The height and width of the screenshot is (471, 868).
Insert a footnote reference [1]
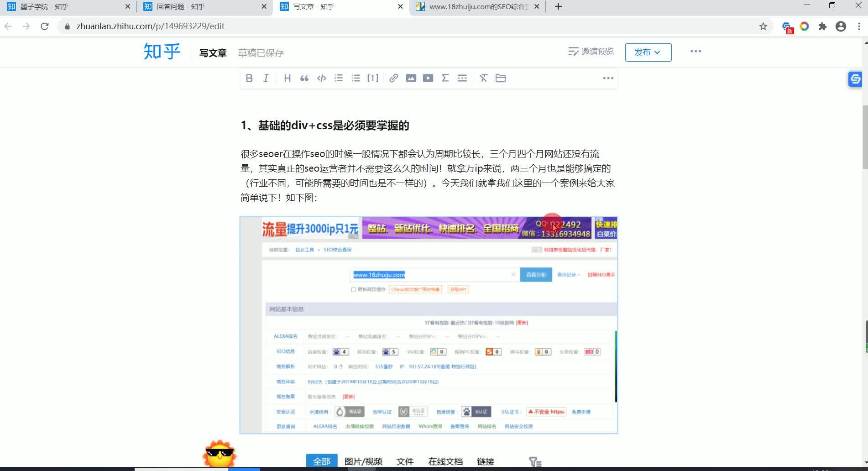[373, 78]
